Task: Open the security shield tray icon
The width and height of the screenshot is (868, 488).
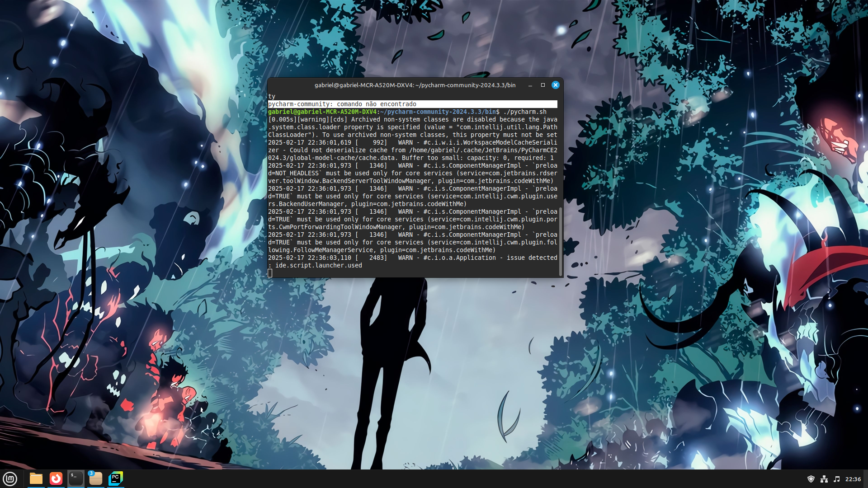Action: click(811, 479)
